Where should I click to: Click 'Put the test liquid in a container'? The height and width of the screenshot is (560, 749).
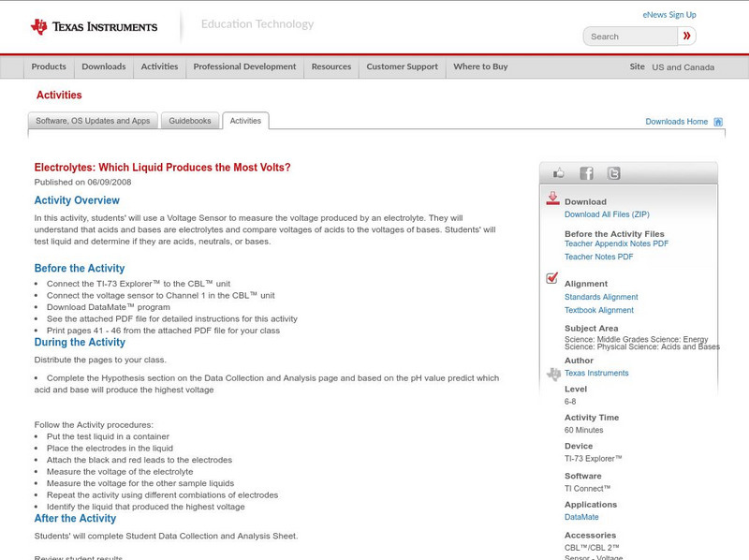[x=108, y=436]
